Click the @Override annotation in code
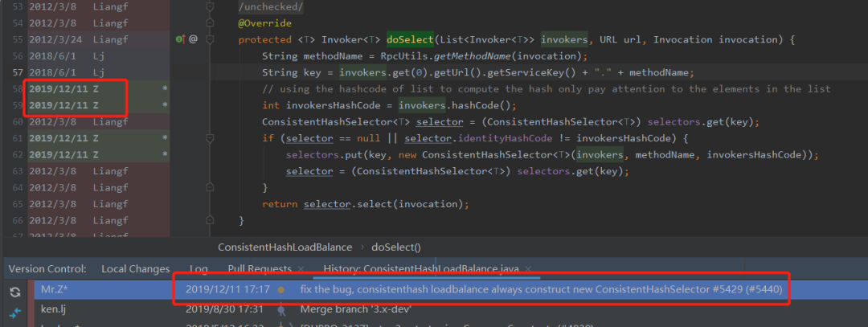The width and height of the screenshot is (868, 327). click(x=264, y=23)
